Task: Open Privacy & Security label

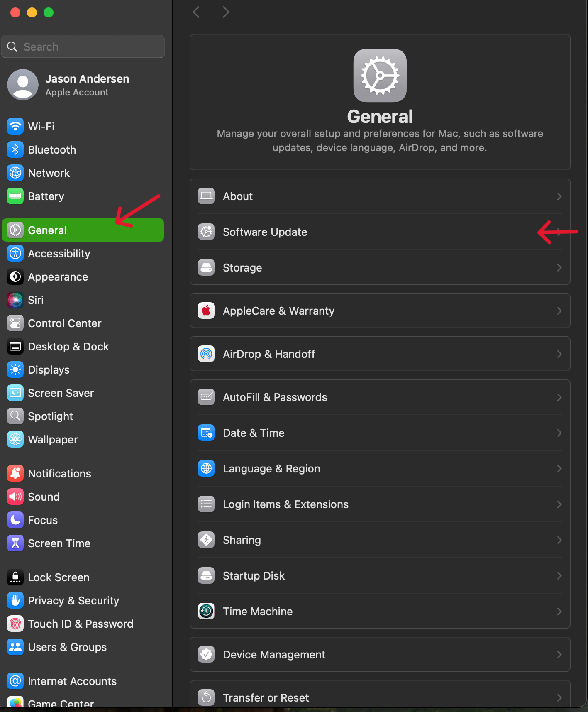Action: (x=73, y=601)
